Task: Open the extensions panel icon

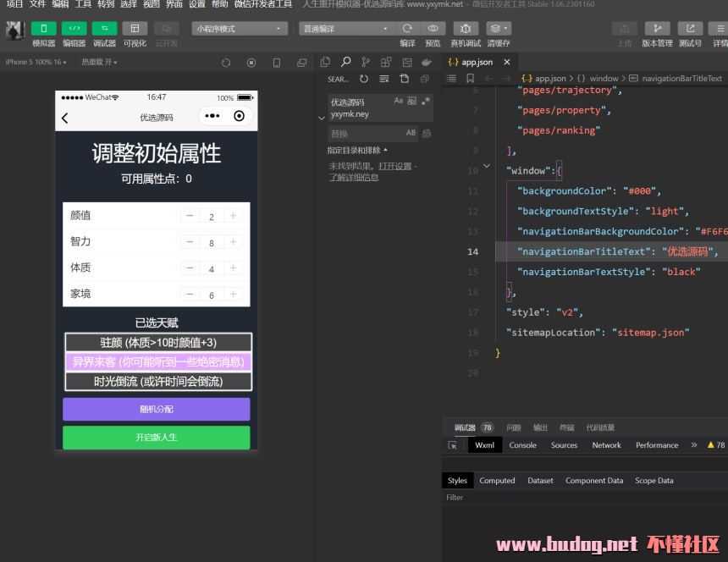Action: click(x=386, y=62)
